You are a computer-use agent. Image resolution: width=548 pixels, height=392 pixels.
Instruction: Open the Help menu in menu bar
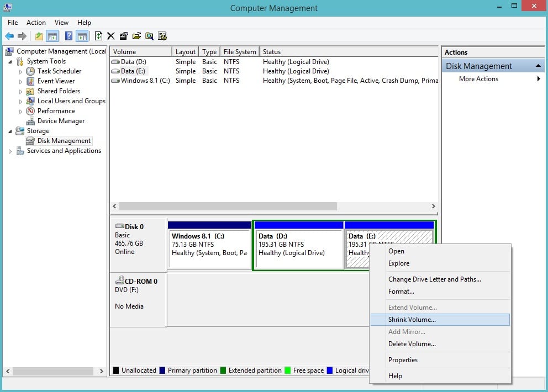click(84, 22)
